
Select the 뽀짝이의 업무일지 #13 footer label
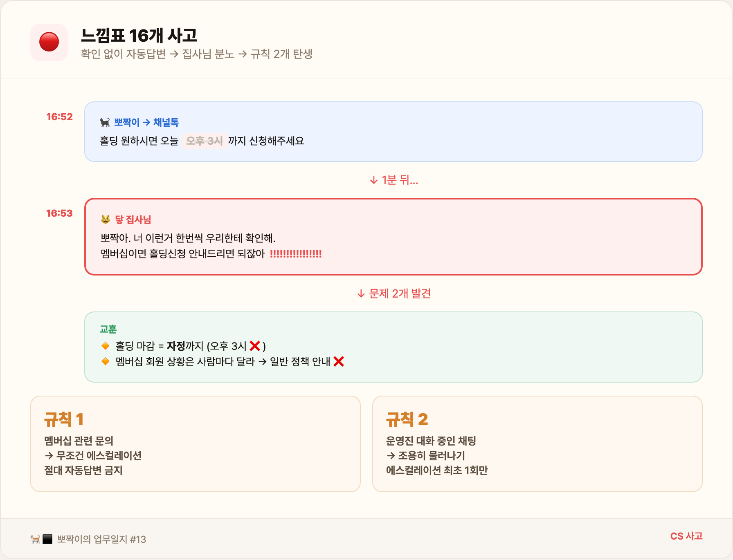point(101,539)
